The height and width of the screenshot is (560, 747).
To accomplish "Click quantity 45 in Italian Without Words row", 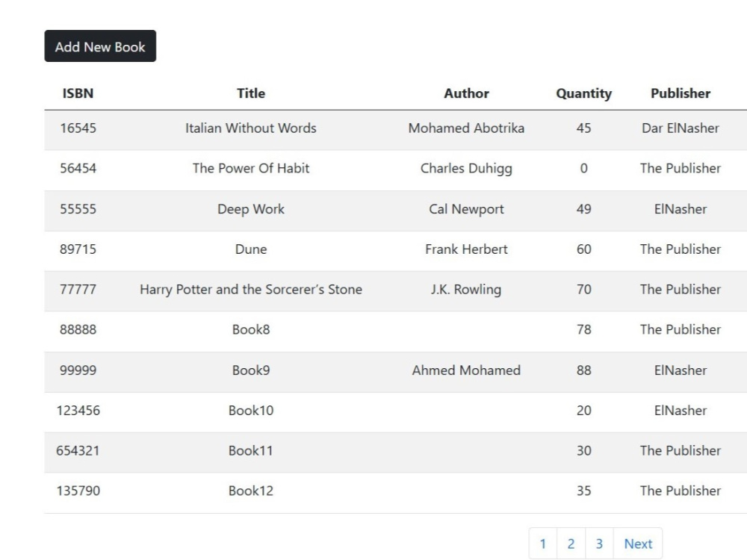I will click(x=583, y=128).
